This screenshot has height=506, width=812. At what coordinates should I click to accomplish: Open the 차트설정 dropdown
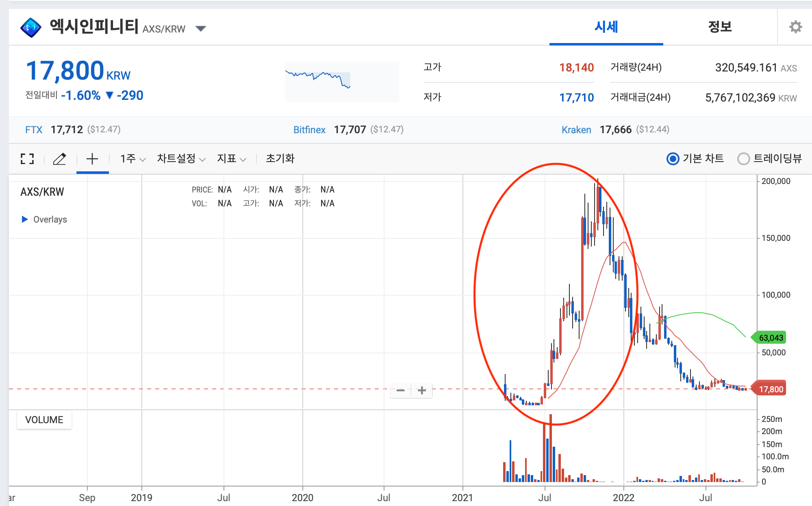click(x=181, y=159)
